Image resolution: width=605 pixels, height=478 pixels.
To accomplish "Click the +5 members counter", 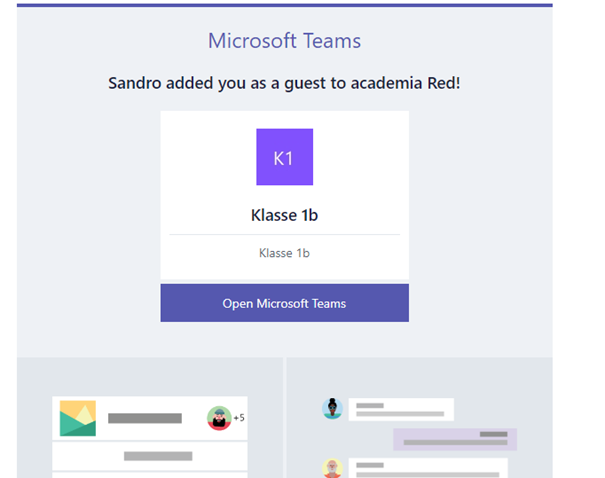I will 239,418.
